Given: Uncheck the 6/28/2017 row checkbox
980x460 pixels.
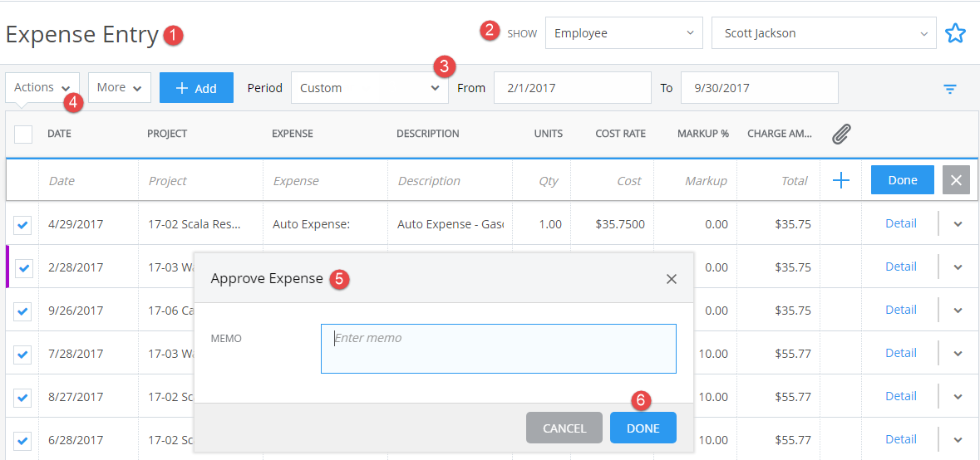Looking at the screenshot, I should [22, 440].
